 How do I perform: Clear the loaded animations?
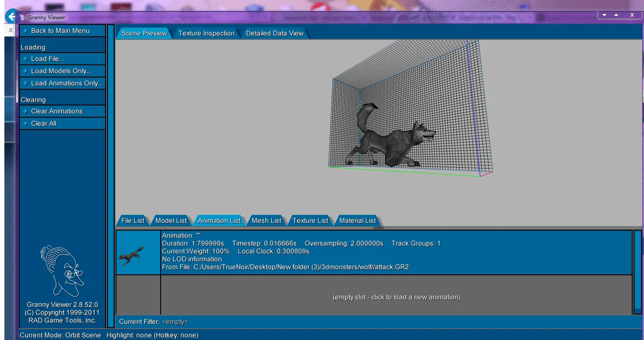62,111
